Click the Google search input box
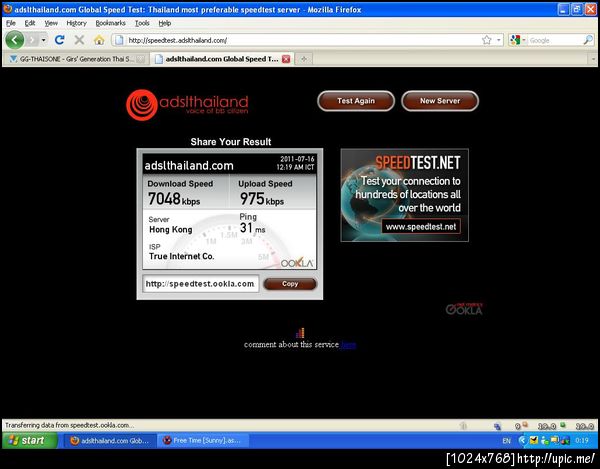The width and height of the screenshot is (600, 469). pos(555,40)
